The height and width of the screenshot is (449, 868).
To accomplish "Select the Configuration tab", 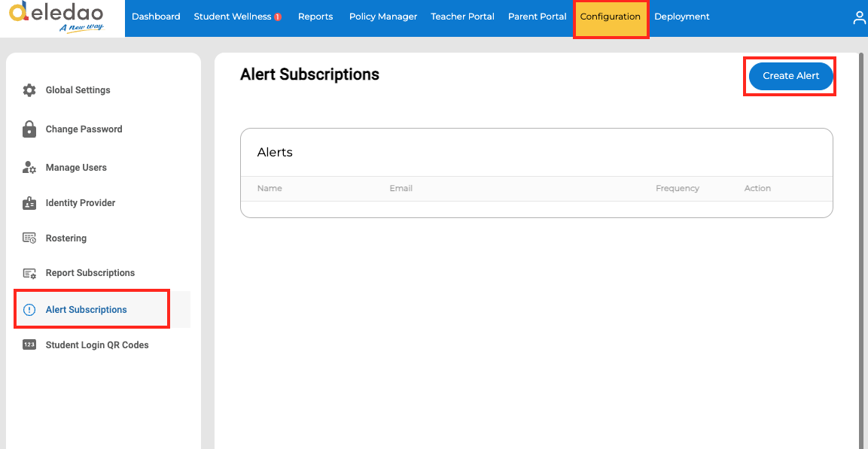I will point(611,18).
